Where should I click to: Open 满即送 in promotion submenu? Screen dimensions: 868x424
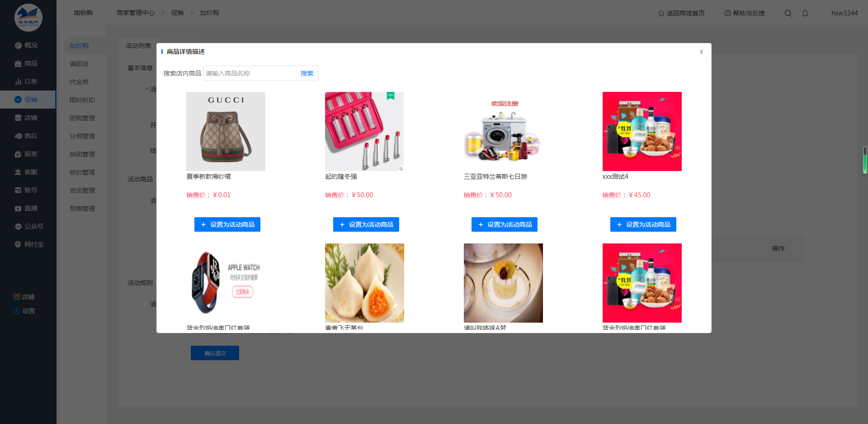79,64
